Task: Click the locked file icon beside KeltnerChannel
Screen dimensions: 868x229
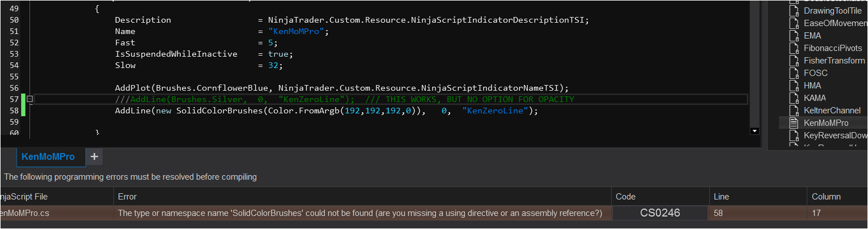Action: pos(793,111)
